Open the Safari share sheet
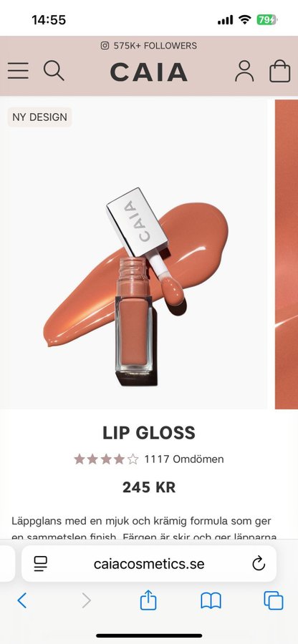 tap(148, 600)
